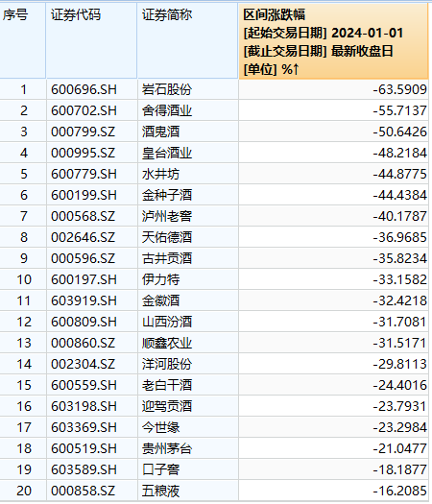This screenshot has width=432, height=504.
Task: Click the 600197.SH code cell
Action: pyautogui.click(x=91, y=279)
